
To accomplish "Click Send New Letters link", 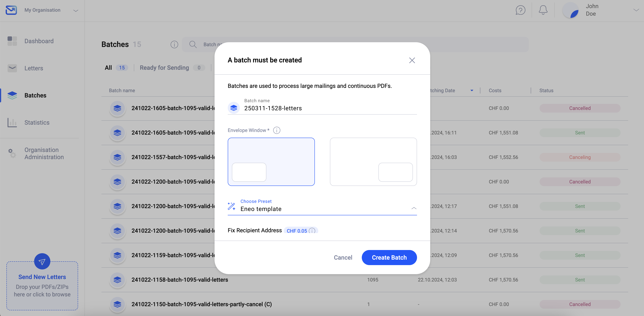I will pos(42,277).
